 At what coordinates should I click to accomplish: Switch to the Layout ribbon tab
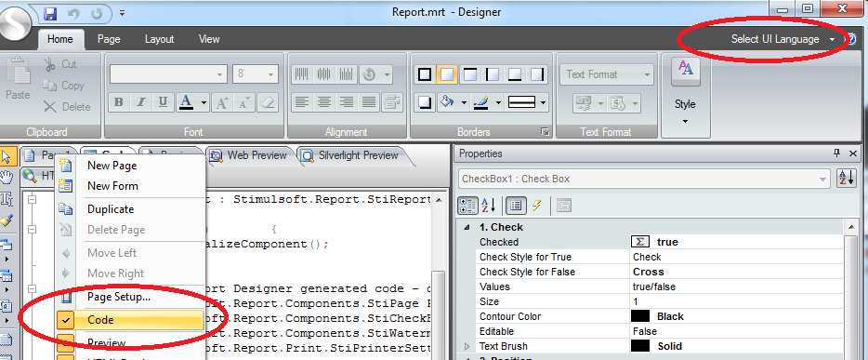[160, 39]
